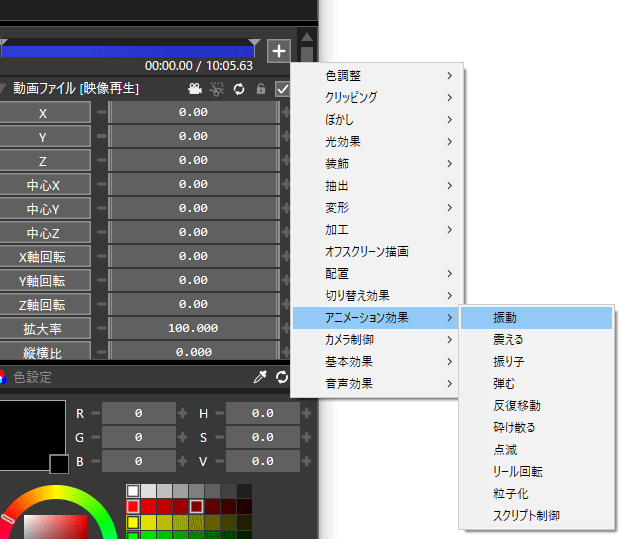620x539 pixels.
Task: Choose 砕け散る from the animation submenu
Action: [x=537, y=427]
